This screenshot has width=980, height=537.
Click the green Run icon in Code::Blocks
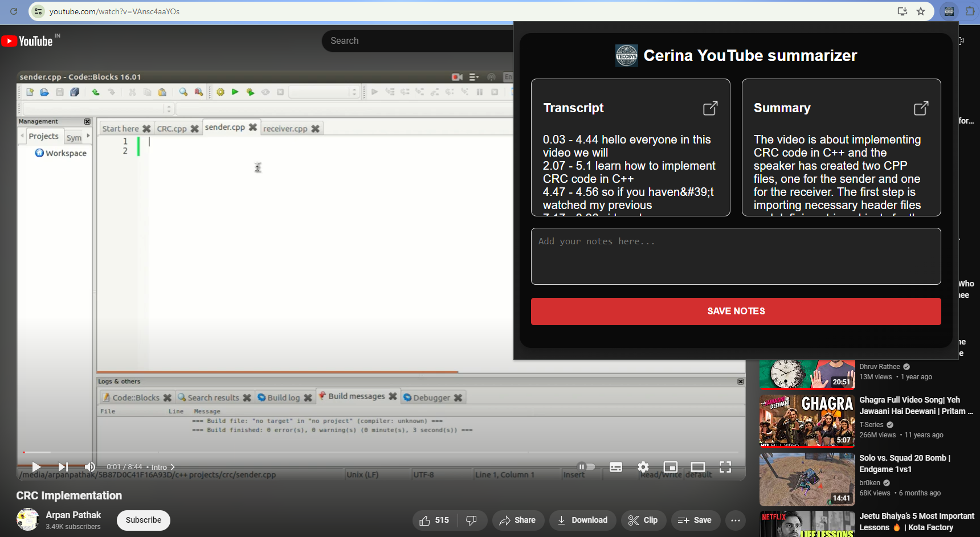click(x=235, y=92)
